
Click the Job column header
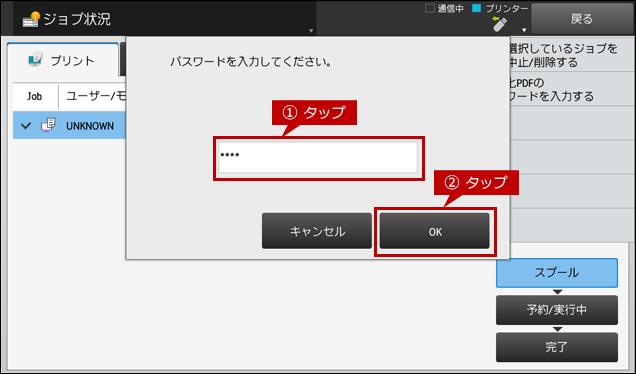34,97
